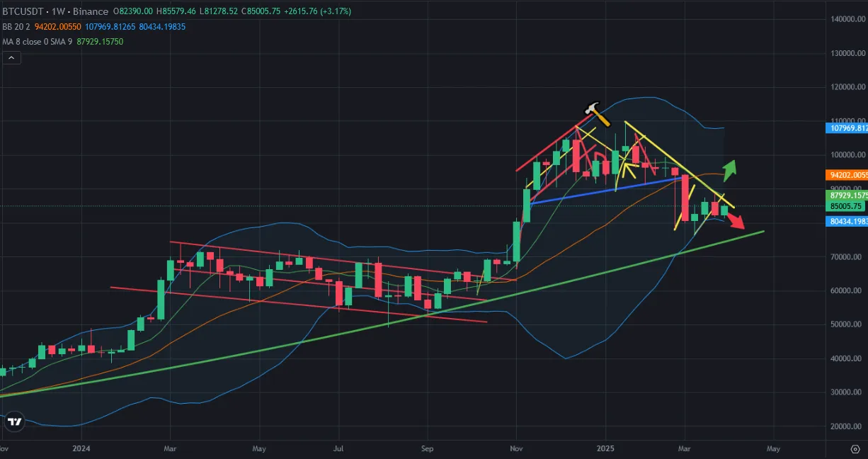Viewport: 868px width, 459px height.
Task: Click the first May label on the time axis
Action: click(x=259, y=449)
